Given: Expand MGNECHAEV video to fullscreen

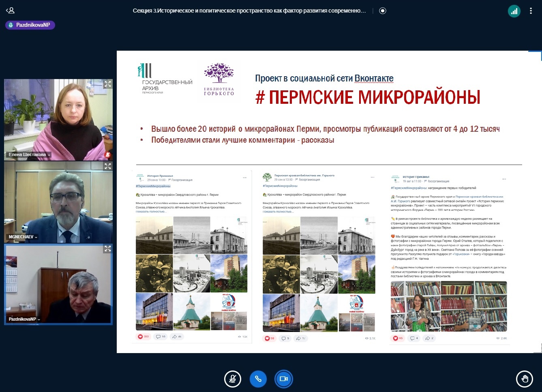Looking at the screenshot, I should [107, 166].
